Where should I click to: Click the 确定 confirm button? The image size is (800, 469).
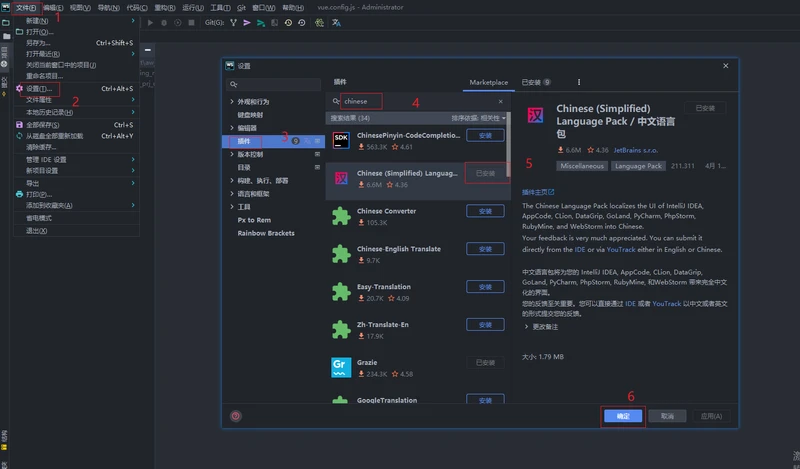point(623,416)
